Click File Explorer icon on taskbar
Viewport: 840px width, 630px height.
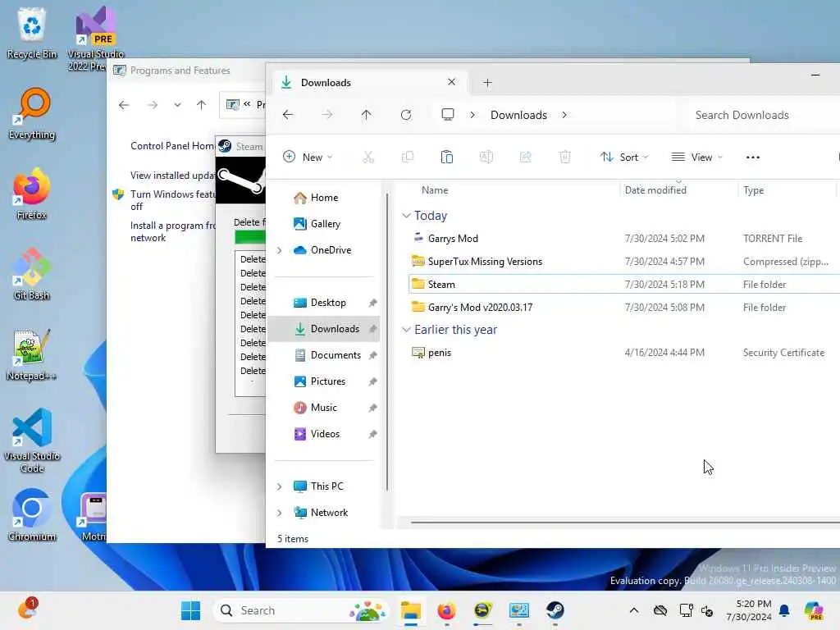point(411,610)
